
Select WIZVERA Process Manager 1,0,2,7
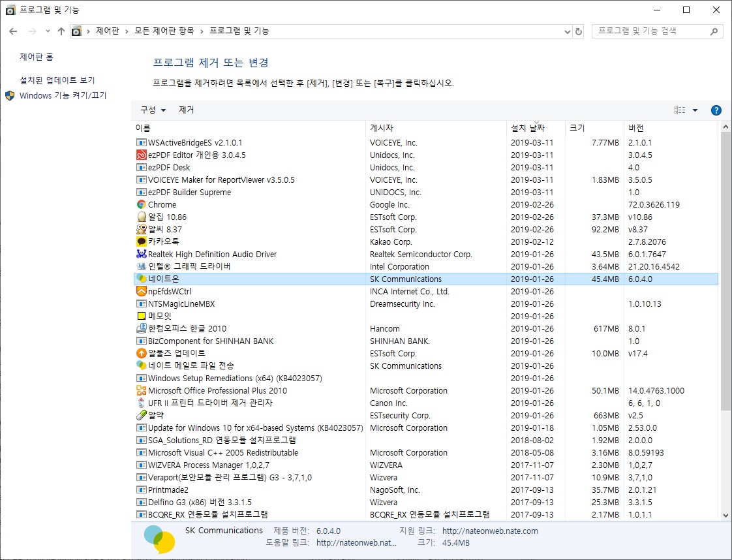426,465
